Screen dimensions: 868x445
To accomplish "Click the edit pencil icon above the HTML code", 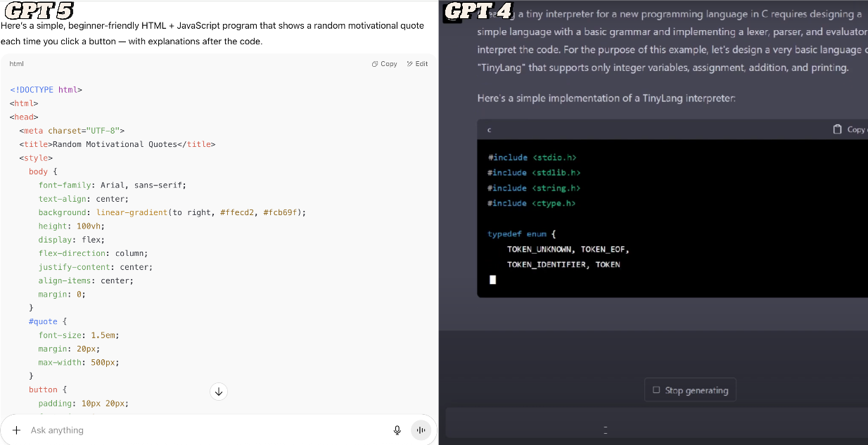I will [409, 63].
